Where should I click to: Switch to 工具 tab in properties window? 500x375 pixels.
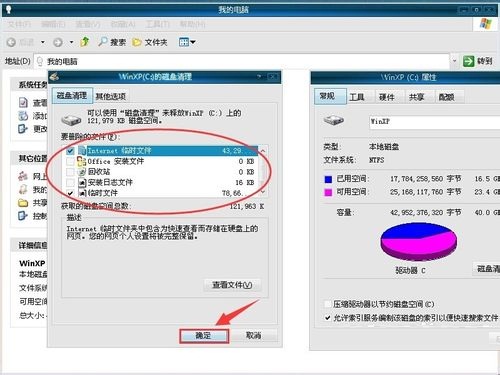pyautogui.click(x=357, y=97)
